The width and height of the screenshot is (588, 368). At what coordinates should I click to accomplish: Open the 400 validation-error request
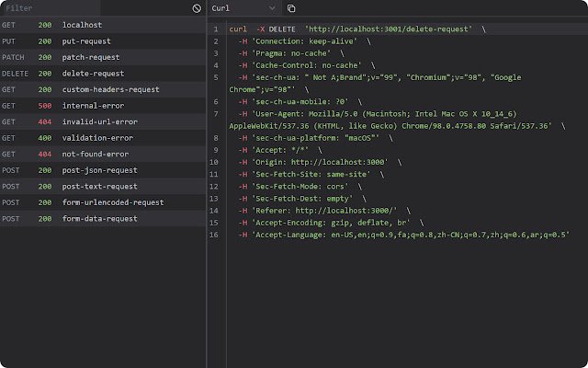point(103,138)
